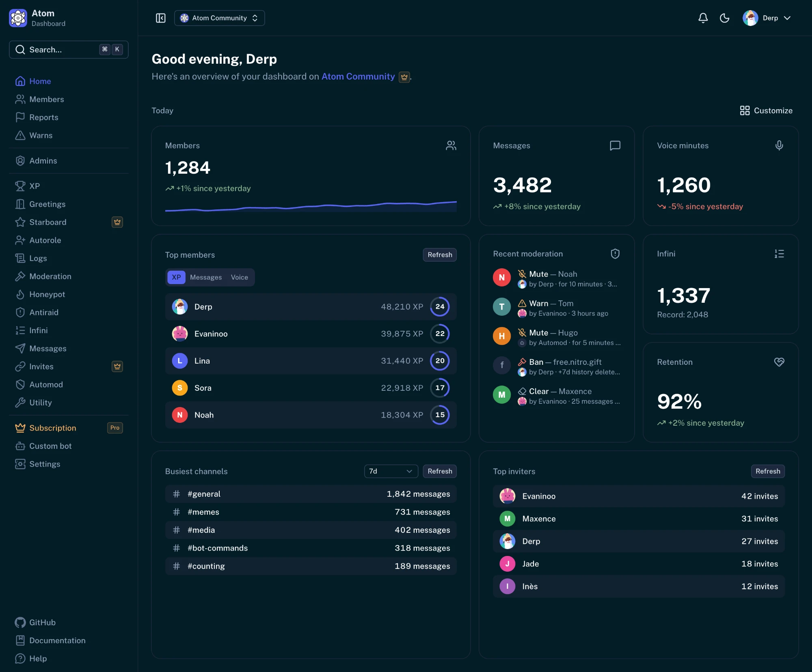Click the Messages send icon in sidebar

(x=20, y=349)
